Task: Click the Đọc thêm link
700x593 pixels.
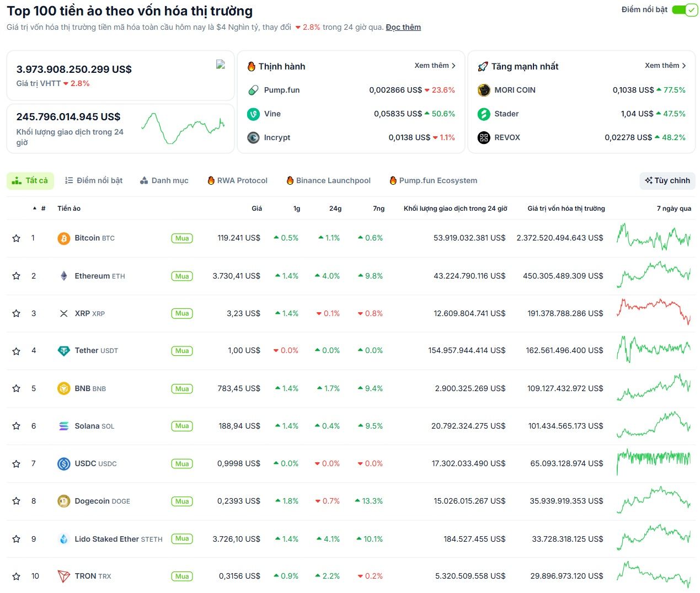Action: tap(403, 27)
